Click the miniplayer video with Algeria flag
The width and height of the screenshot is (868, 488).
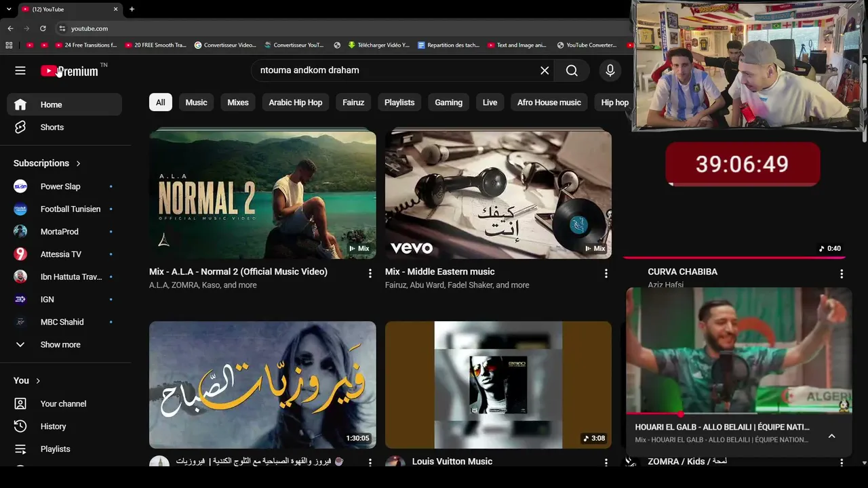(738, 350)
